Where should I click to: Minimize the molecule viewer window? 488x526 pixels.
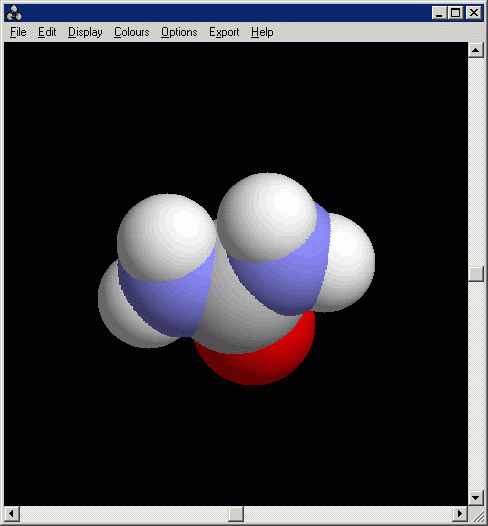tap(439, 13)
